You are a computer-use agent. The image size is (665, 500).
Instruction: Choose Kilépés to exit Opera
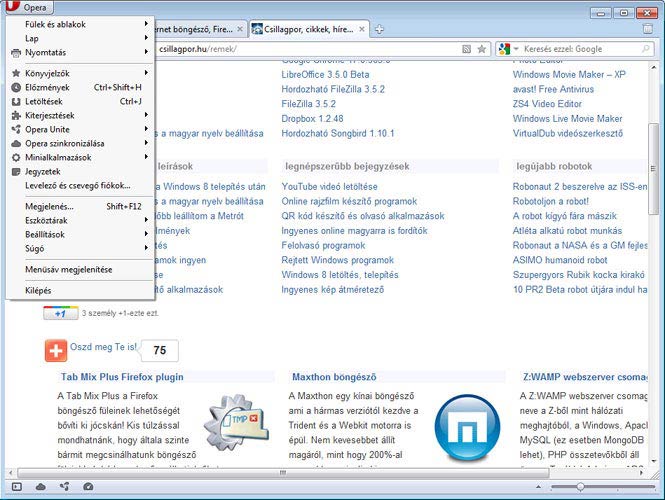(x=81, y=291)
